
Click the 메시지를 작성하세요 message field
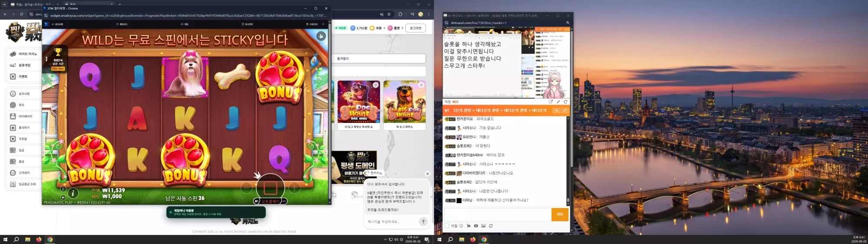(392, 222)
